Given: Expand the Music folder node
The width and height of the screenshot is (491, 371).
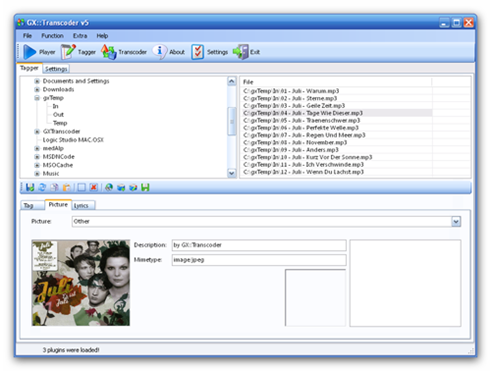Looking at the screenshot, I should (37, 173).
